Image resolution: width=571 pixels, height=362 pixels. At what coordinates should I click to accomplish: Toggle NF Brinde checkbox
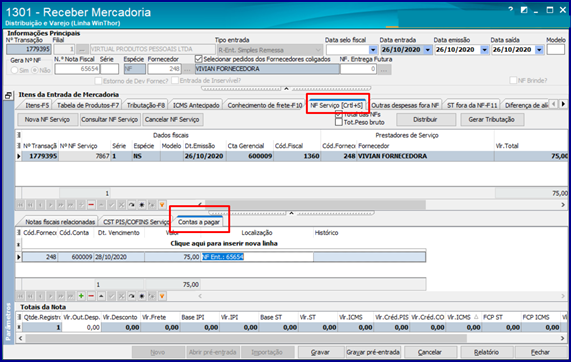point(513,80)
